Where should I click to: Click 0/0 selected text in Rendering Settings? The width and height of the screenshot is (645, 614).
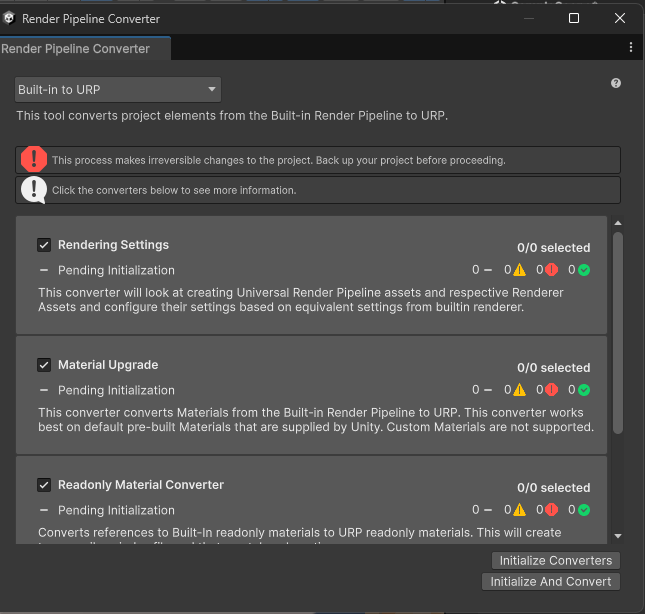553,248
